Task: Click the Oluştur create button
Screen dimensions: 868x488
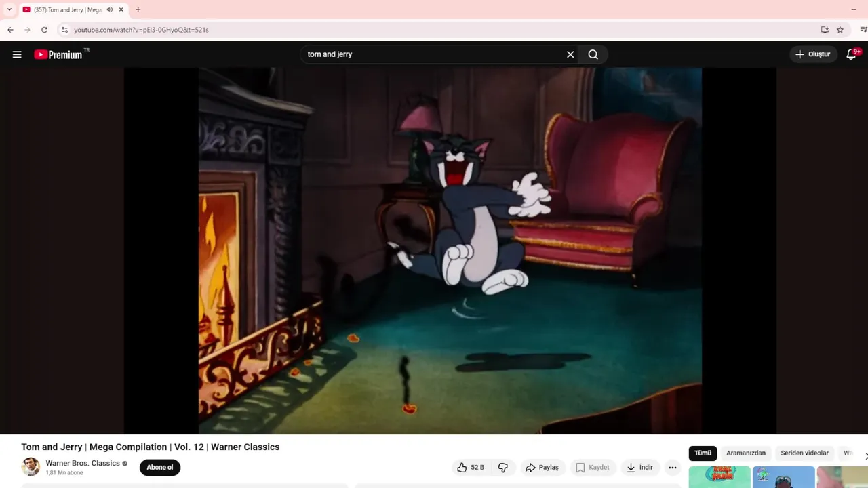Action: [x=813, y=54]
